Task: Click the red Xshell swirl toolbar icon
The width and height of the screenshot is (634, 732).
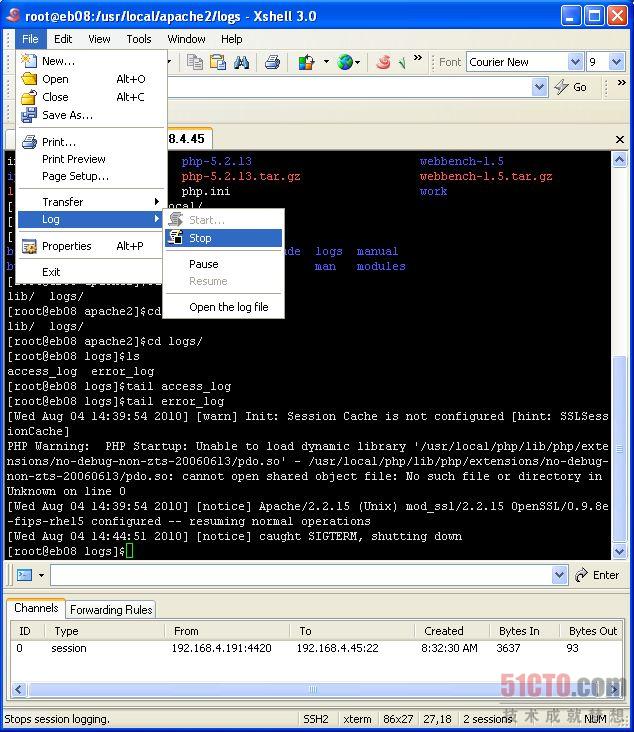Action: pyautogui.click(x=383, y=62)
